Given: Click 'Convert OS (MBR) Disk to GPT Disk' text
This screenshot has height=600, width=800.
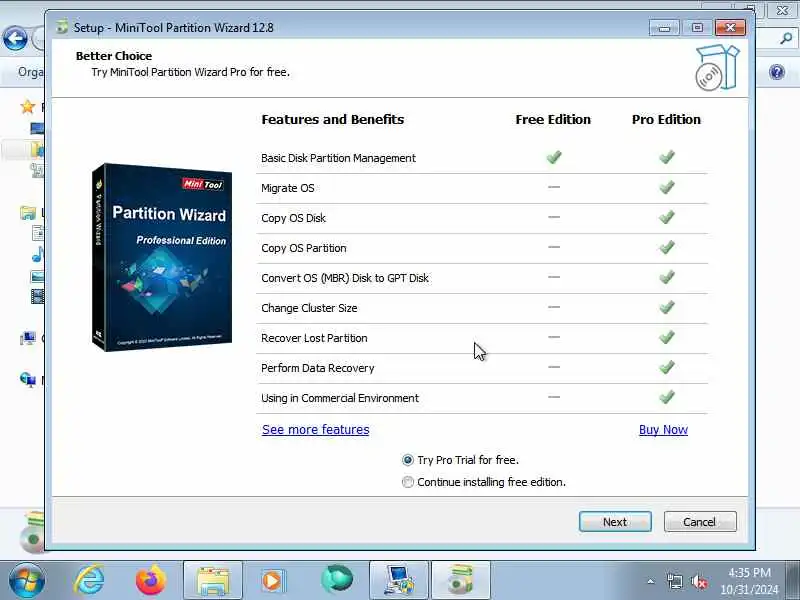Looking at the screenshot, I should coord(345,278).
